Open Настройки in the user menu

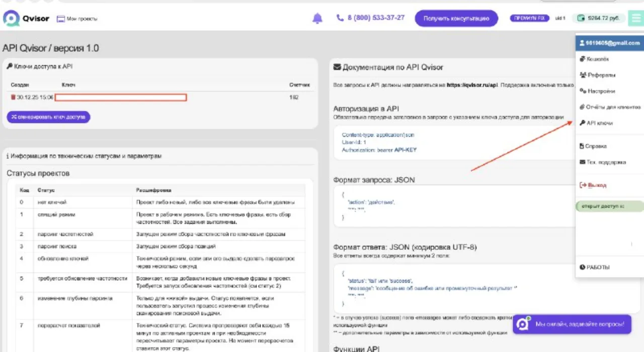point(597,91)
